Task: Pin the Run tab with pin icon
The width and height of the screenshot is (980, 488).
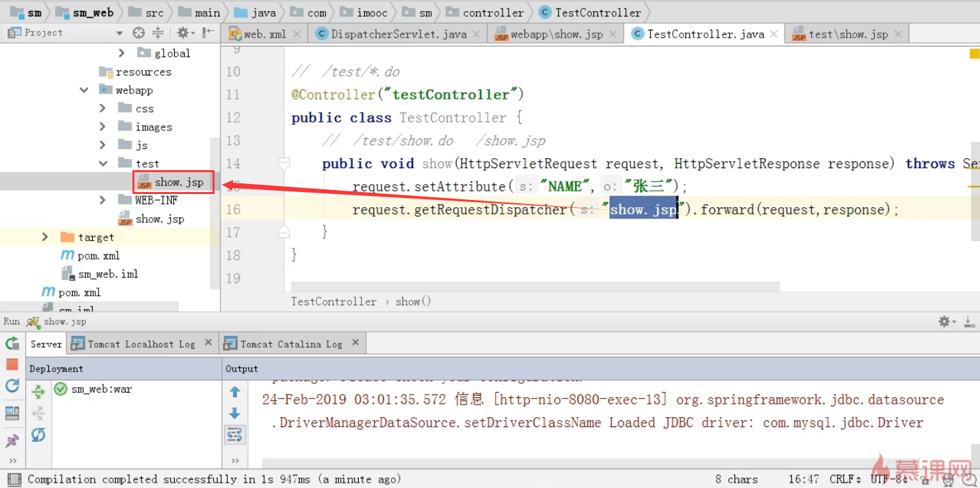Action: pyautogui.click(x=12, y=440)
